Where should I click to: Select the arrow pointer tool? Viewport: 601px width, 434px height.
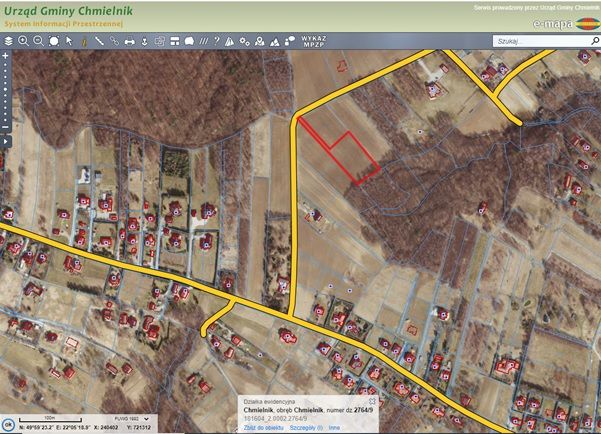click(x=69, y=41)
